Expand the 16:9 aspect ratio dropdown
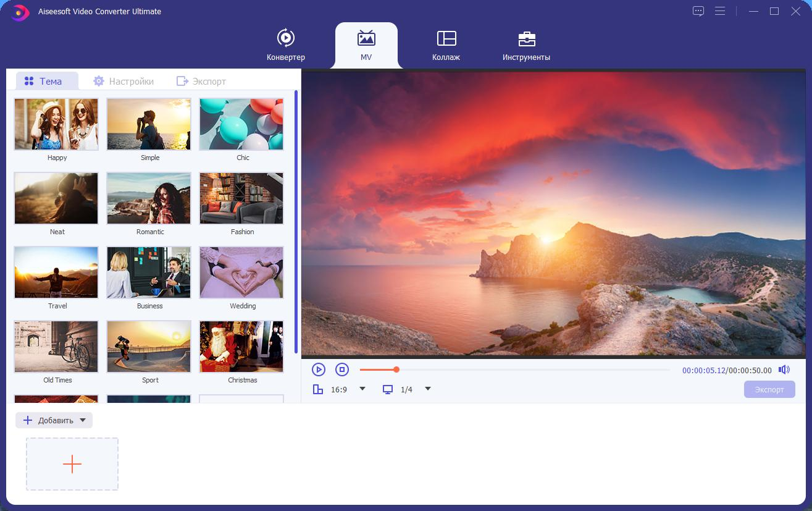 (362, 389)
